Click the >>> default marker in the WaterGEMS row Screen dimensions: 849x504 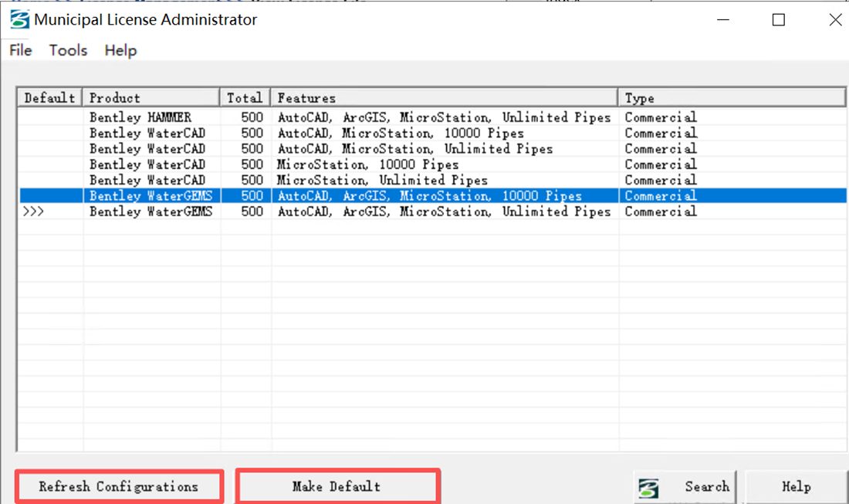[x=33, y=211]
